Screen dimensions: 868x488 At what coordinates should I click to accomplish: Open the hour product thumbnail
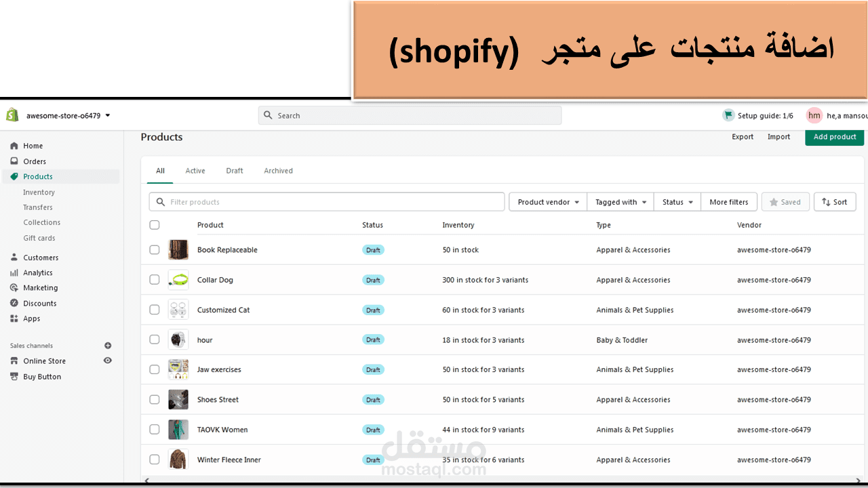[x=178, y=340]
